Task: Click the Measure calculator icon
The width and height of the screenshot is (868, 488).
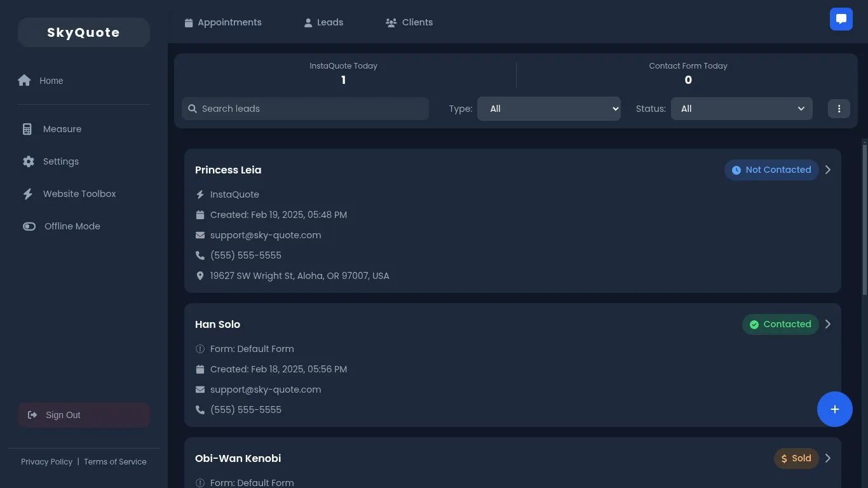Action: point(27,129)
